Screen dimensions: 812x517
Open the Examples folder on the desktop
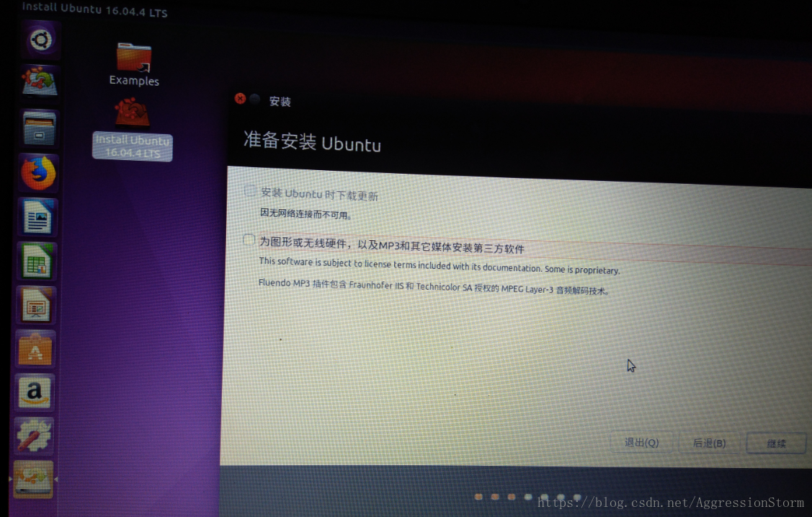coord(134,64)
